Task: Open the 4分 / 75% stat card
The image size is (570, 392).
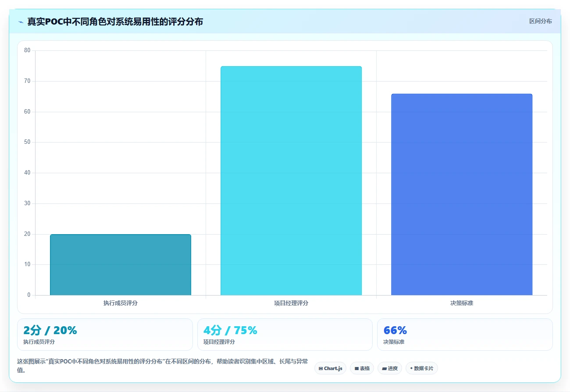Action: 285,335
